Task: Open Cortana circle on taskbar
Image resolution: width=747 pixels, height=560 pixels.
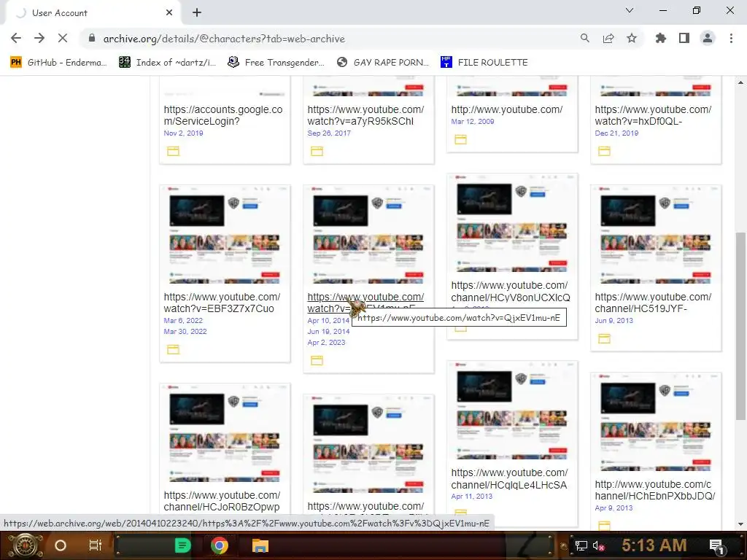Action: pos(61,545)
